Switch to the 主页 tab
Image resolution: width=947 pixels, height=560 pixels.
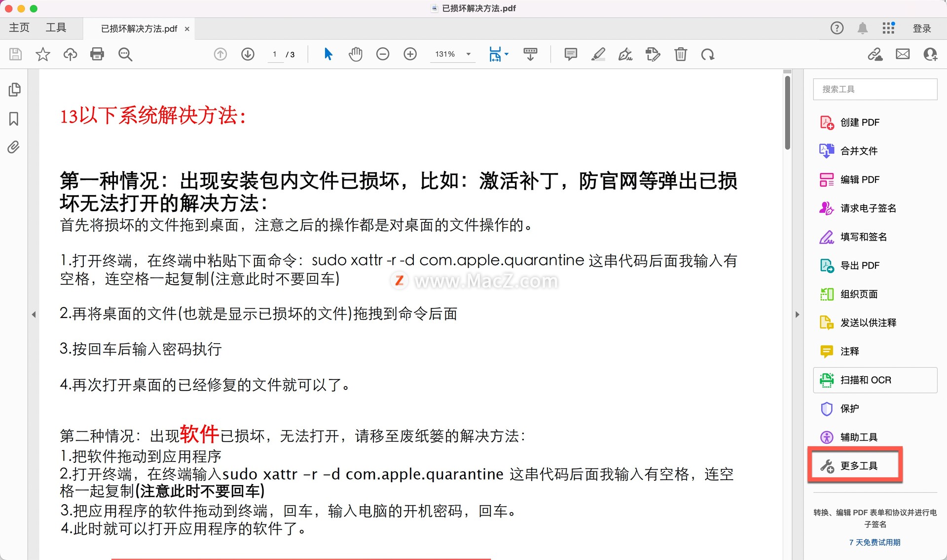pyautogui.click(x=19, y=28)
